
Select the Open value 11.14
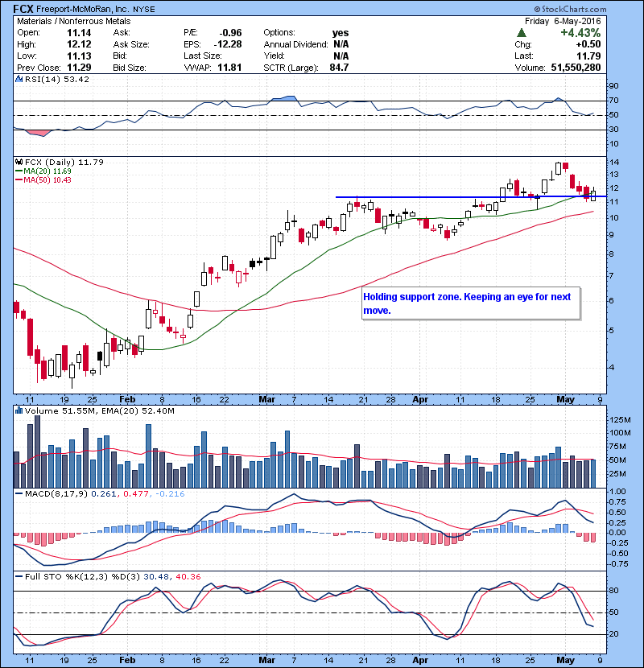click(79, 33)
